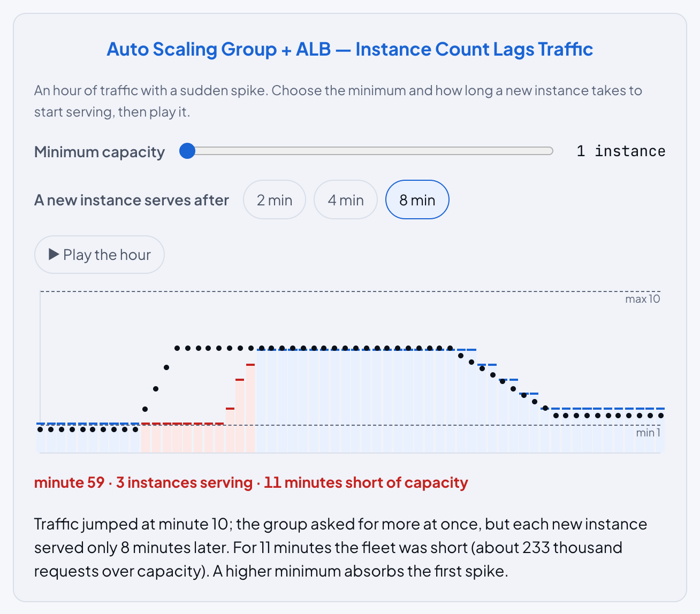
Task: Click the "1 instance" value readout
Action: [x=621, y=151]
